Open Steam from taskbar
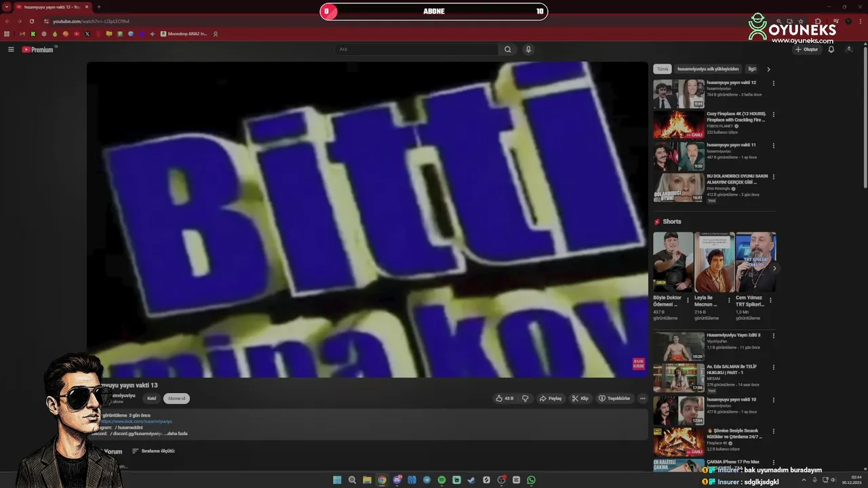Screen dimensions: 868x488 [x=471, y=480]
